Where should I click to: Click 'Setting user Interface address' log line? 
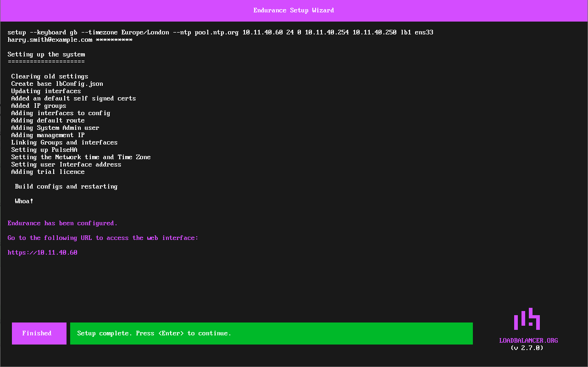click(x=67, y=165)
